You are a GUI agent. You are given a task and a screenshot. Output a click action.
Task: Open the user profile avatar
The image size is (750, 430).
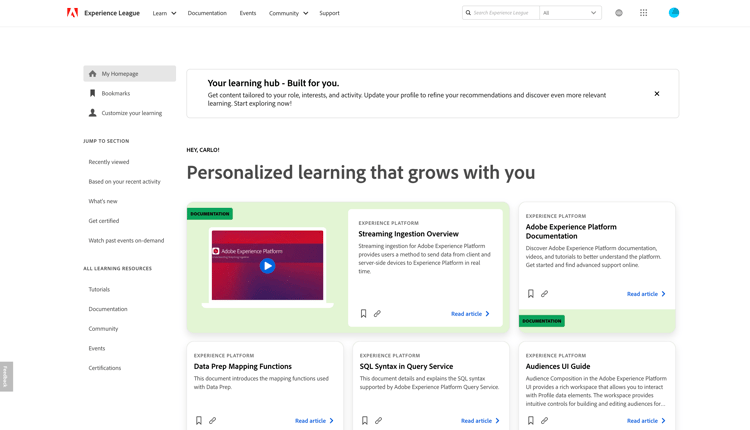(x=673, y=13)
